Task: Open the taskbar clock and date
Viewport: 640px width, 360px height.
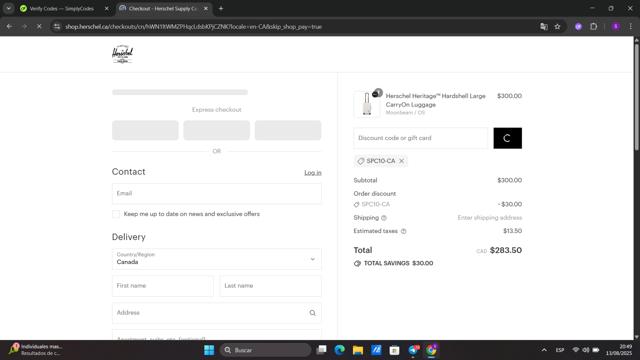Action: pyautogui.click(x=619, y=350)
